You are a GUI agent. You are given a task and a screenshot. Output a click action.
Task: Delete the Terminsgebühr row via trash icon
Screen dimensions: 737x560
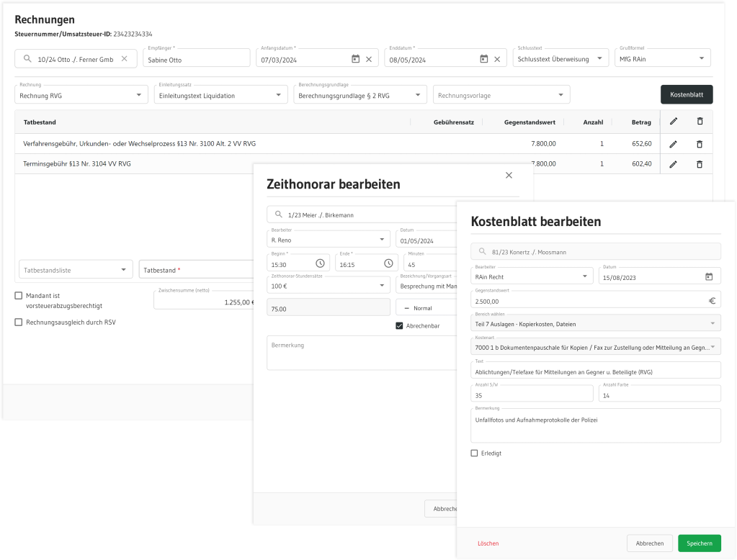699,164
